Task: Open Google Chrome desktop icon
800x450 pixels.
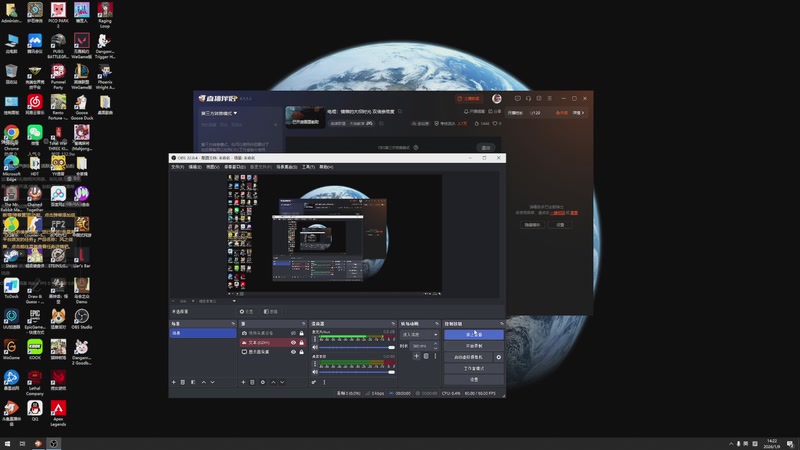Action: pos(11,138)
